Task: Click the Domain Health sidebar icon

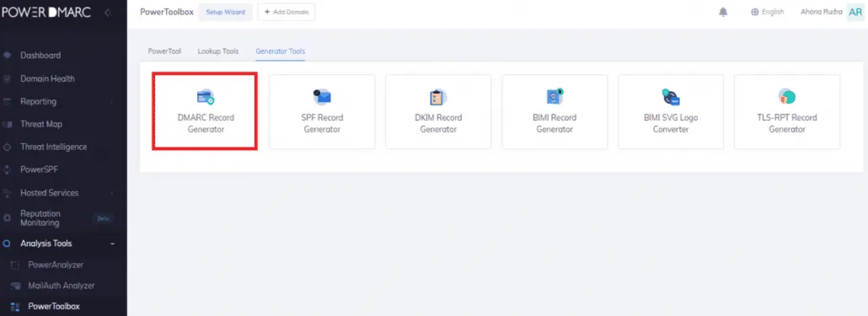Action: click(8, 78)
